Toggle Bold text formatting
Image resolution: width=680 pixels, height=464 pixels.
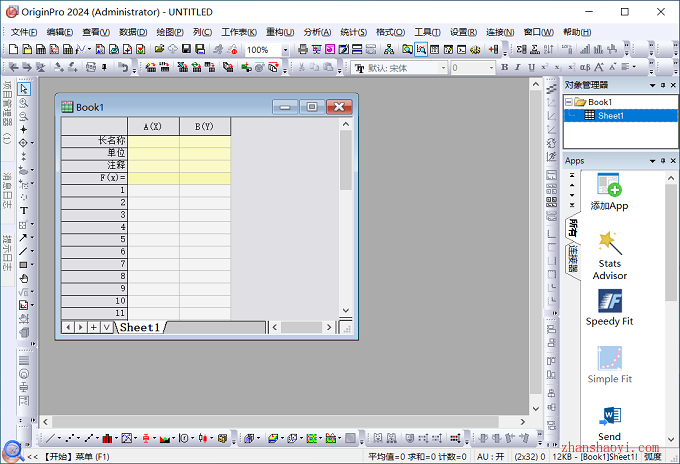point(504,67)
